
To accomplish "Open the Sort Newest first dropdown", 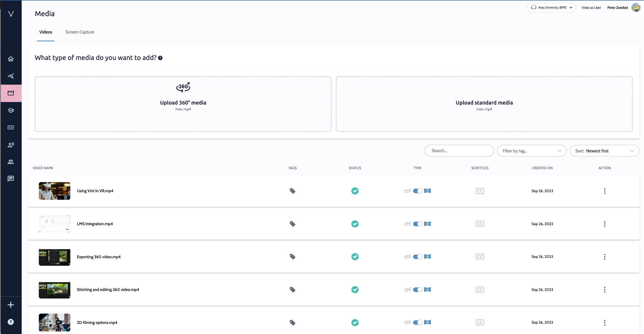I will pyautogui.click(x=604, y=151).
